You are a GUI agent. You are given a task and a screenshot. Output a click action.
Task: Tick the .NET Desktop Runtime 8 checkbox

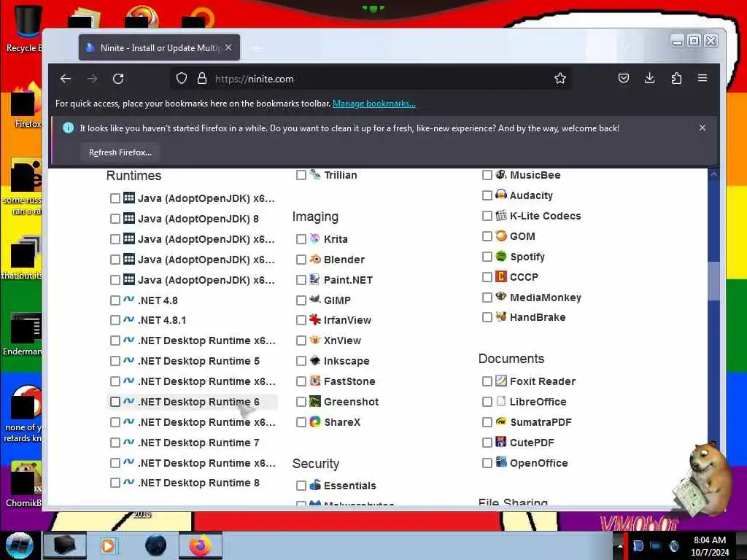click(115, 483)
